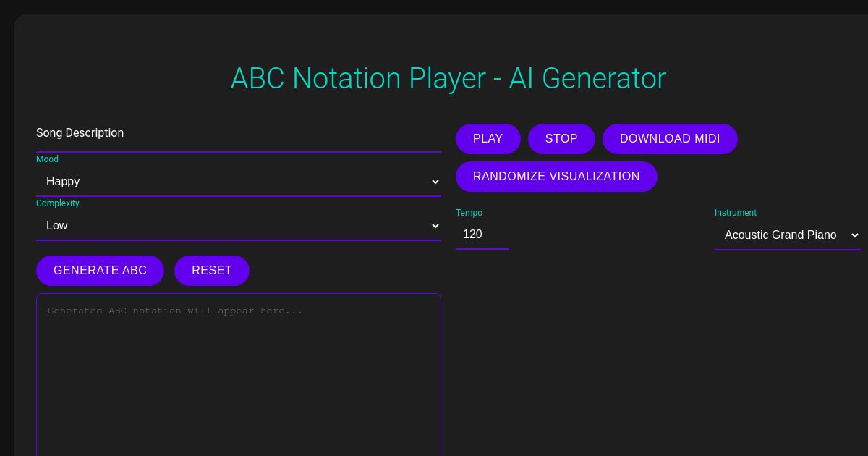Screen dimensions: 868x456
Task: Click the Instrument dropdown chevron arrow
Action: point(855,235)
